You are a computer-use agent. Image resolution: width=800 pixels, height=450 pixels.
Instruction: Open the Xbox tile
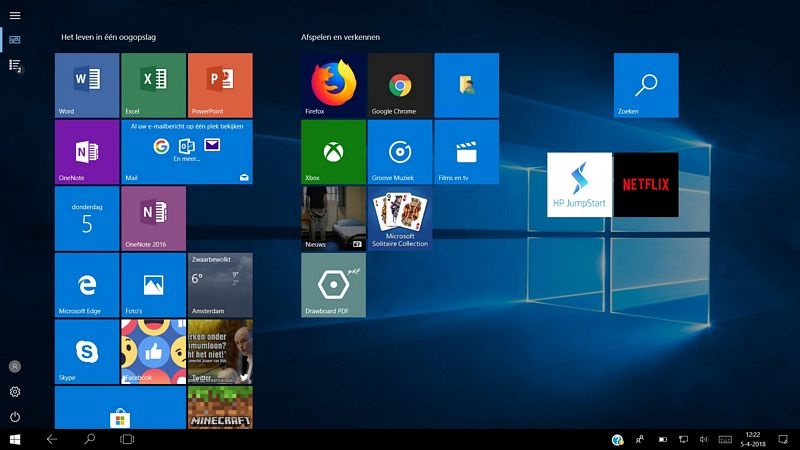pos(333,152)
